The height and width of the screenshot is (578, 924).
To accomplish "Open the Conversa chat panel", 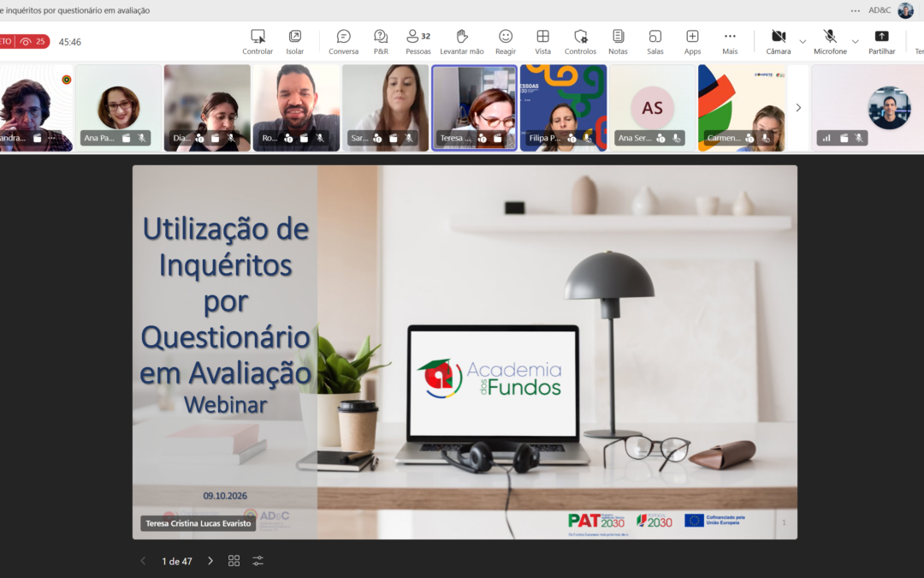I will 344,42.
